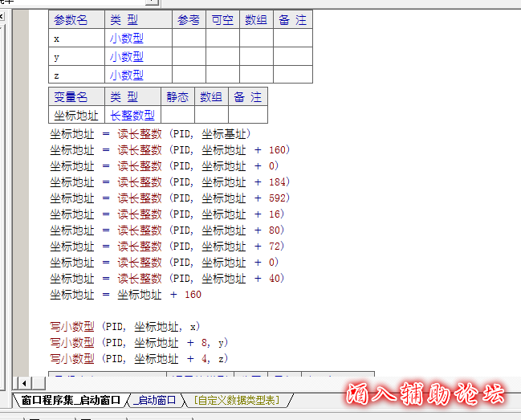Screen dimensions: 521x420
Task: Click the 长整数型 type of variable 坐标地址
Action: [x=132, y=115]
